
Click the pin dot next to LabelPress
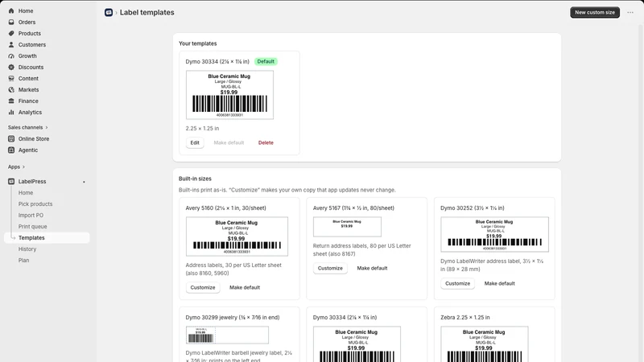84,182
